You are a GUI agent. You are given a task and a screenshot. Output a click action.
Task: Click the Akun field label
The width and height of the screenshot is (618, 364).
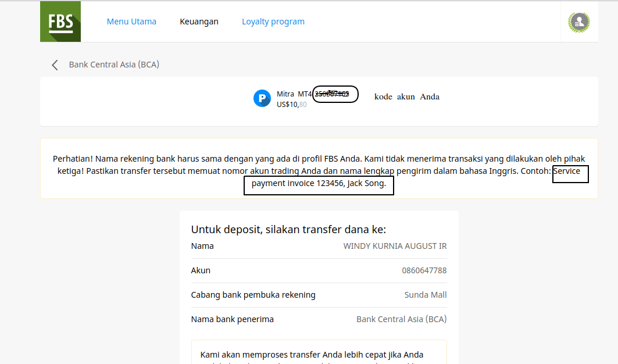click(201, 270)
